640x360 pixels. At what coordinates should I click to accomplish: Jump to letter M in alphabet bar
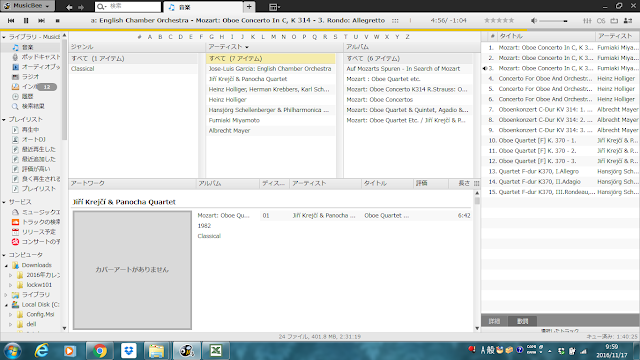(x=273, y=37)
